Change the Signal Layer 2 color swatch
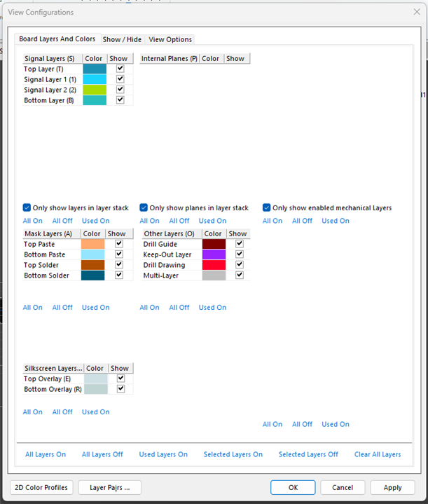 (x=95, y=90)
